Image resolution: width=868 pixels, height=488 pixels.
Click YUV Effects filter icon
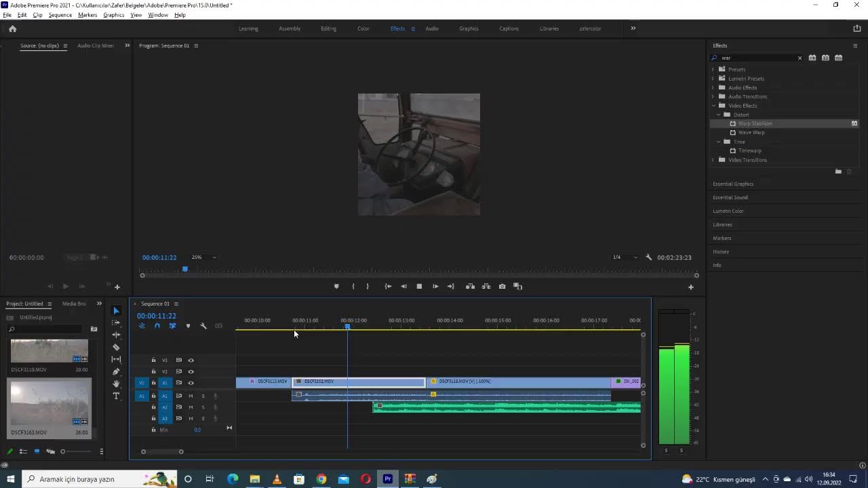pyautogui.click(x=839, y=58)
